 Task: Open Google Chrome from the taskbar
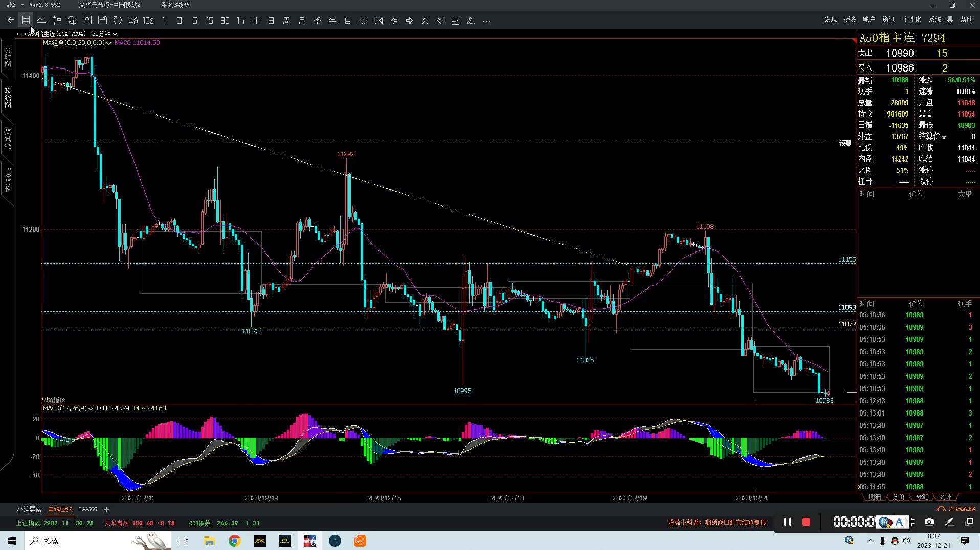[234, 541]
